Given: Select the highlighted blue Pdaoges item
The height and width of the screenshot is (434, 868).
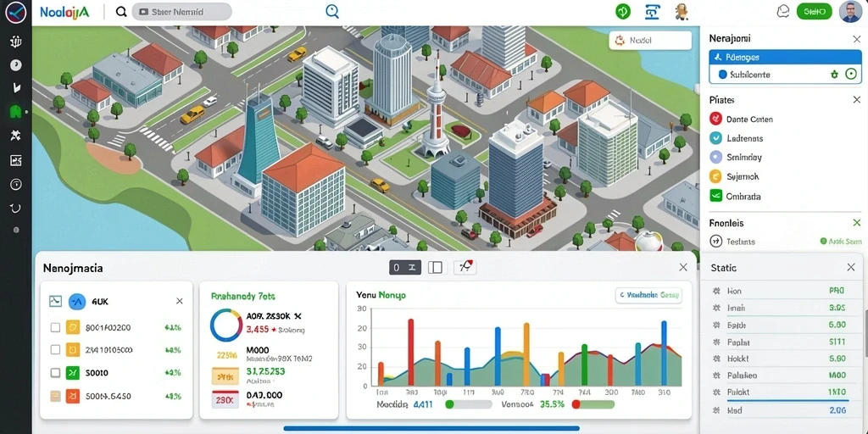Looking at the screenshot, I should click(x=785, y=57).
